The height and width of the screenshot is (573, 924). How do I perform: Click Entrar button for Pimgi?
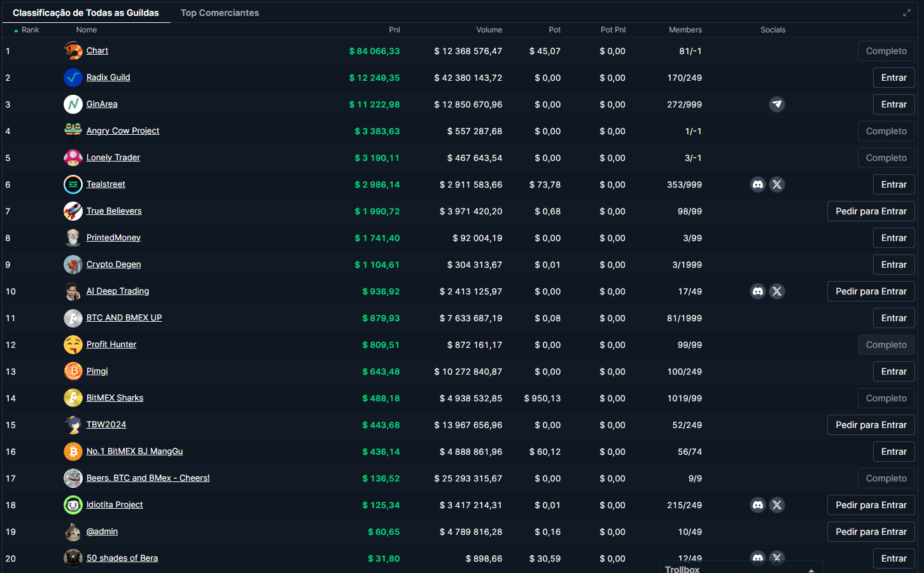coord(894,371)
